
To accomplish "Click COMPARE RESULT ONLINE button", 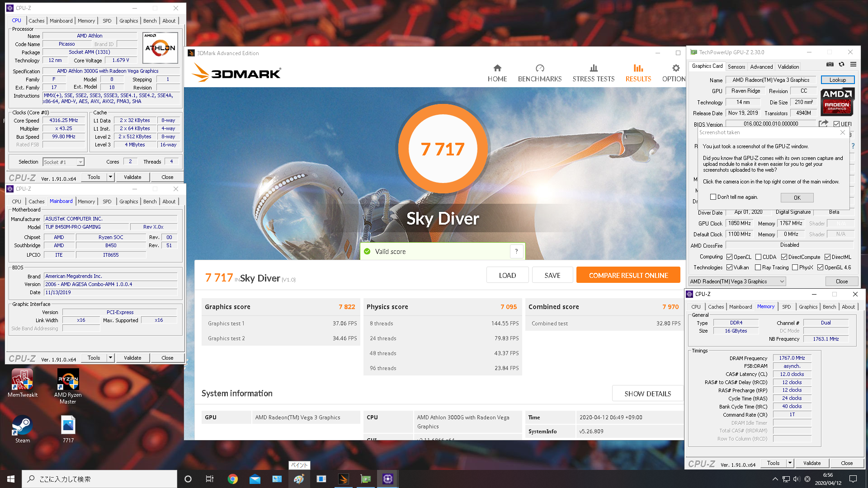I will (x=628, y=275).
